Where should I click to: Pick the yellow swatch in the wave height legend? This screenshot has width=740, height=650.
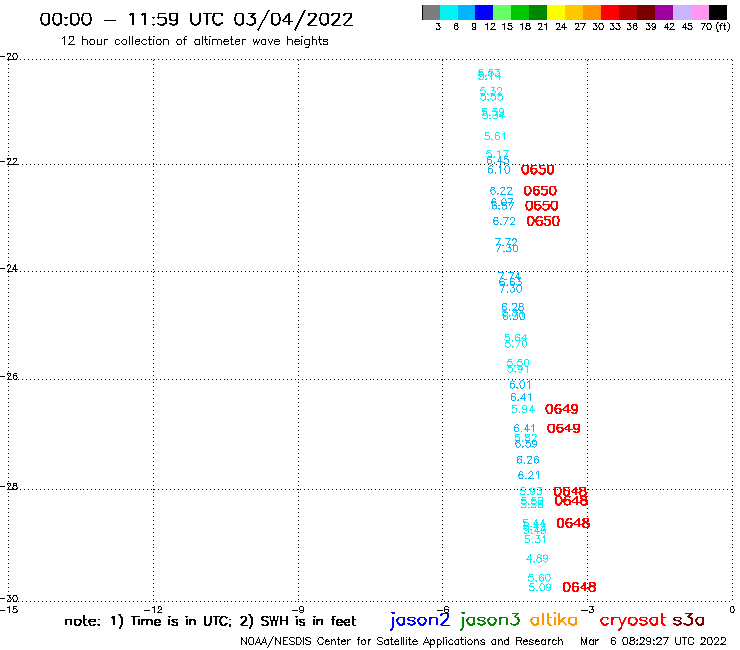coord(556,12)
